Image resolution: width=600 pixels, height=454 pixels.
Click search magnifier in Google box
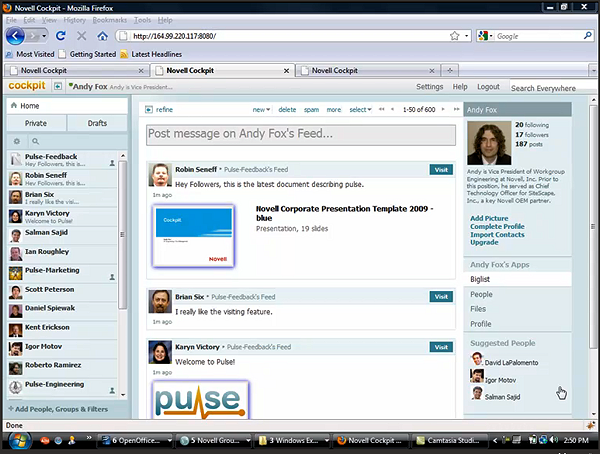click(x=587, y=36)
